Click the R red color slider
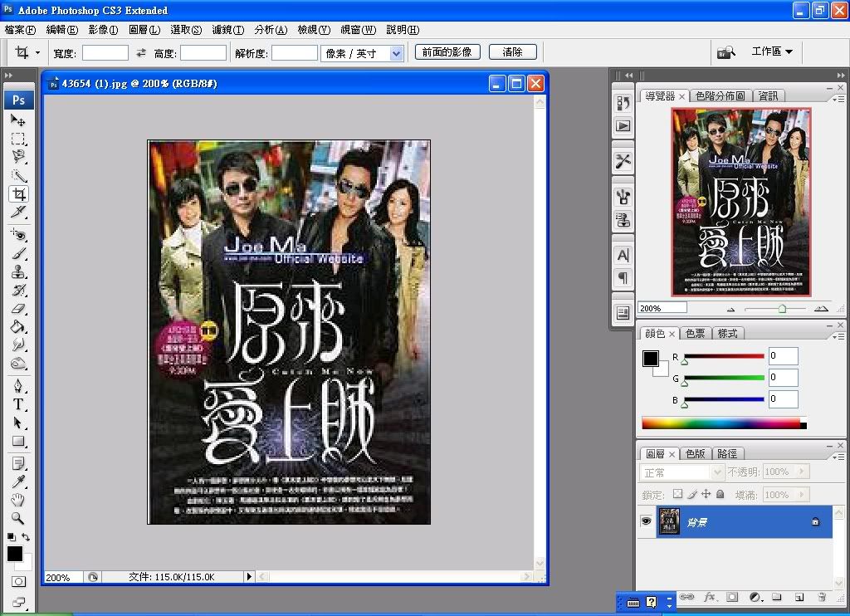Image resolution: width=850 pixels, height=616 pixels. coord(724,356)
